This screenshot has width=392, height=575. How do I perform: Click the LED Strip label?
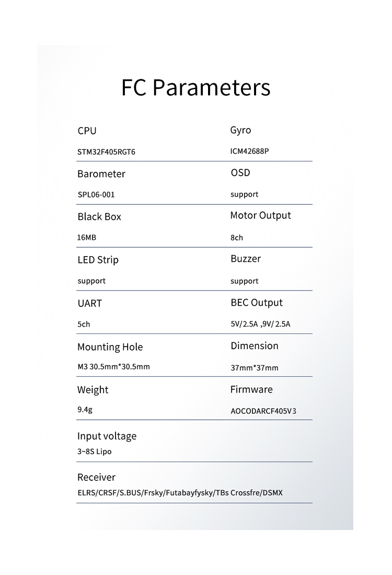pos(98,260)
